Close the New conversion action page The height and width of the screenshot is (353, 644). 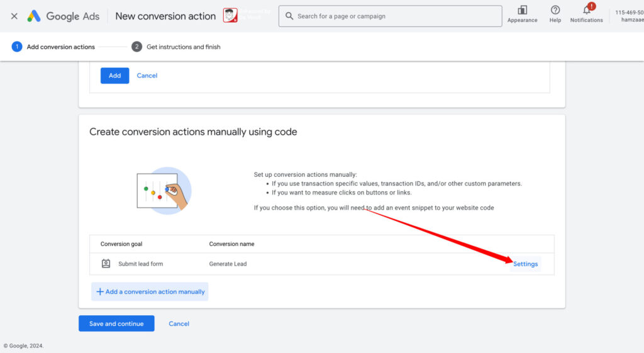click(14, 16)
